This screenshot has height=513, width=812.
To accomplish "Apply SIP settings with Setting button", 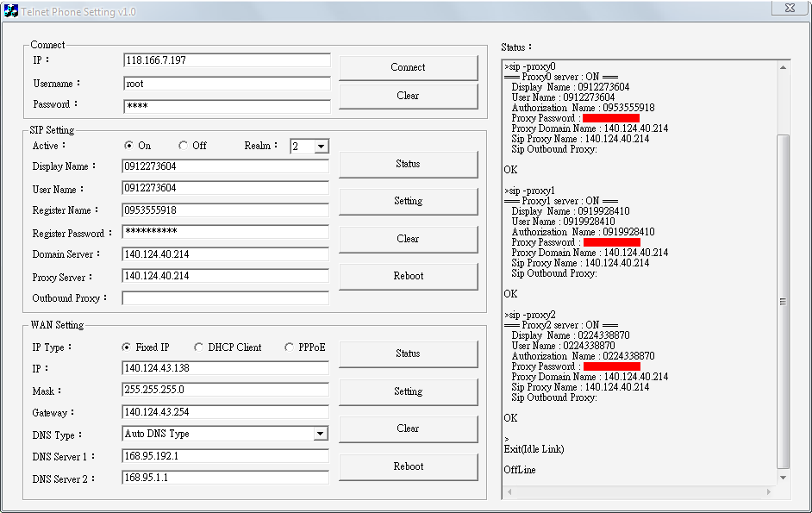I will tap(408, 201).
